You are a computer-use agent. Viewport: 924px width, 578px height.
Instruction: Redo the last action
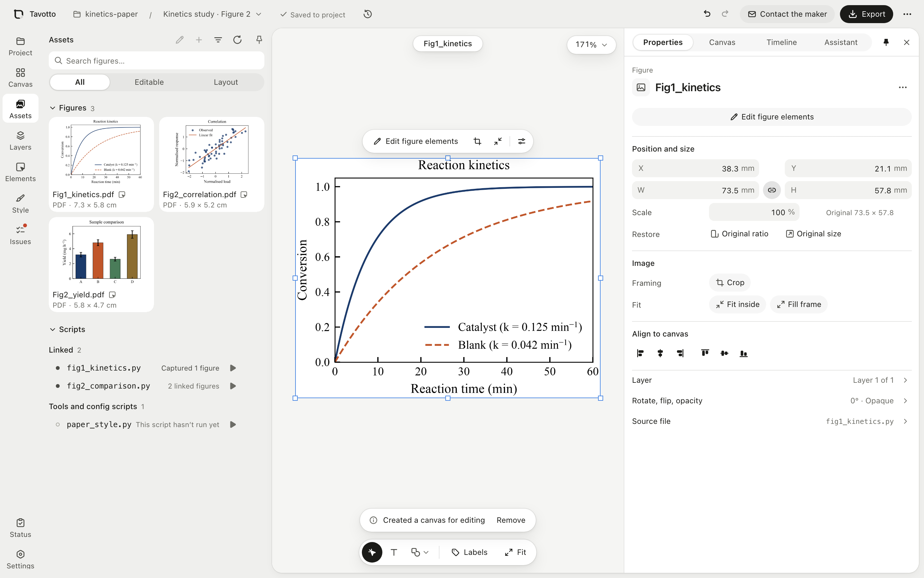click(x=725, y=14)
